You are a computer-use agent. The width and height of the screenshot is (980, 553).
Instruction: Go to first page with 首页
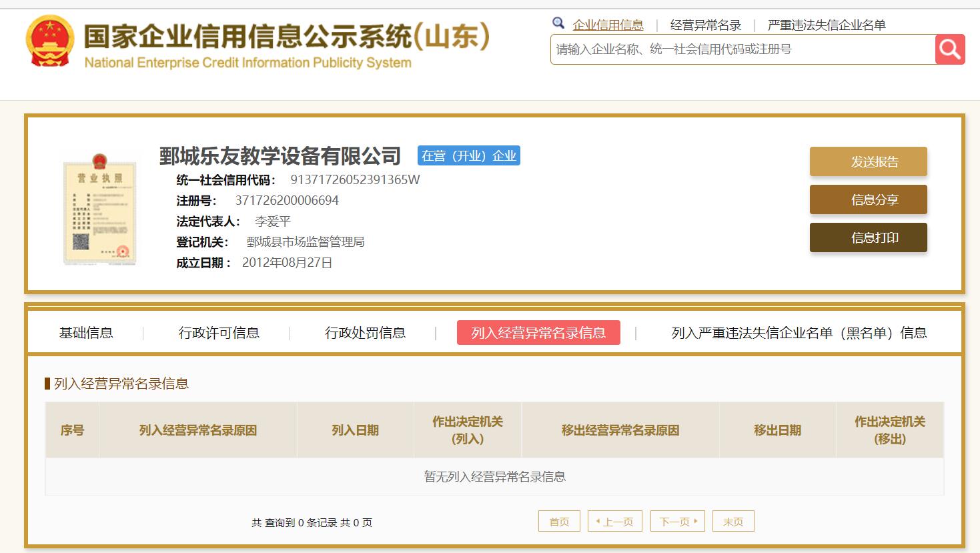pos(559,522)
